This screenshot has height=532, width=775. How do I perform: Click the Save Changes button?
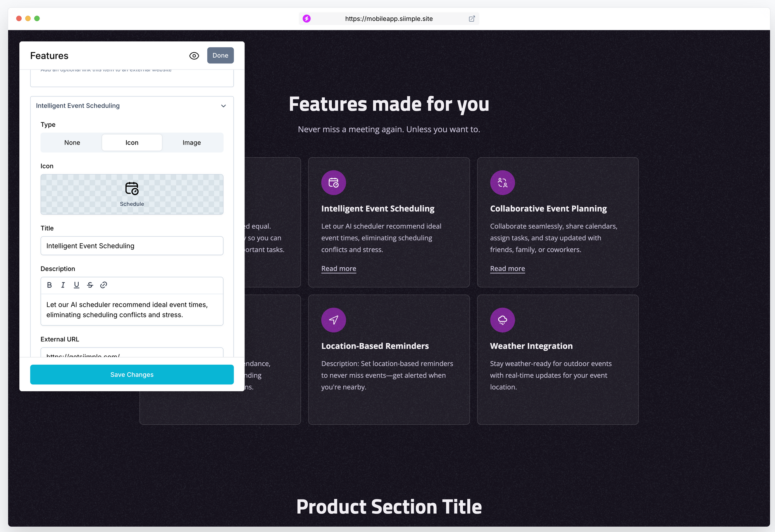tap(131, 374)
